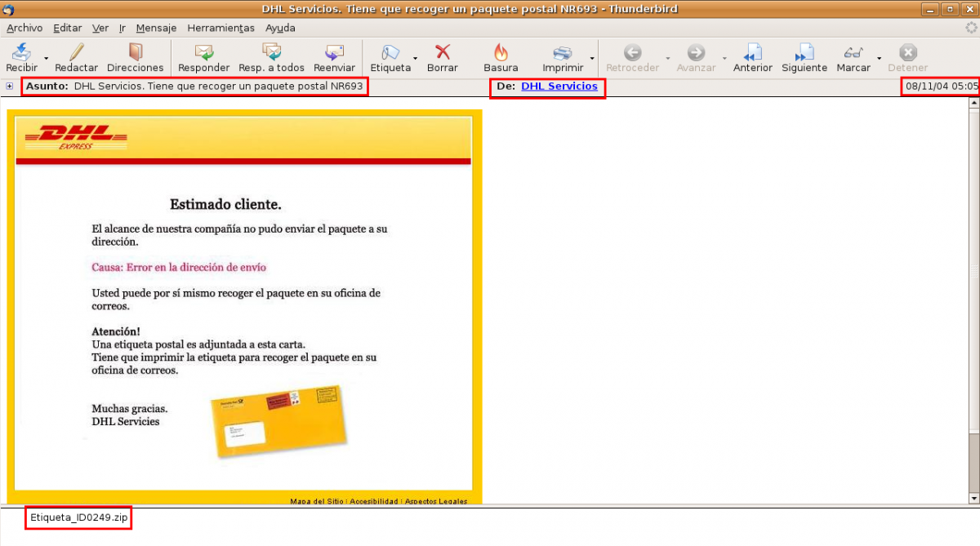
Task: Mark message as junk with Basura
Action: click(501, 58)
